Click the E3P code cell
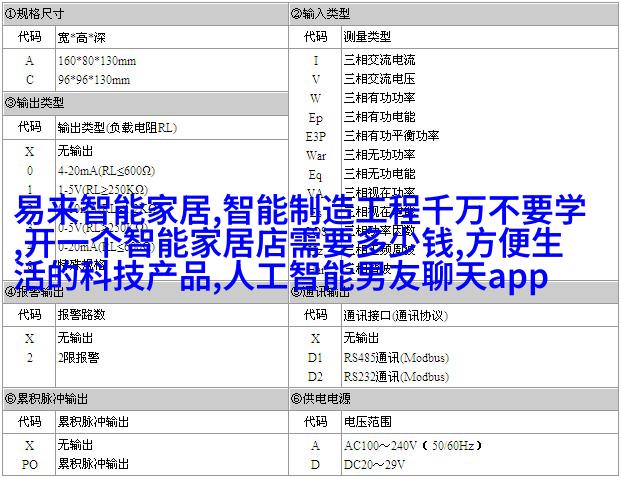 316,137
